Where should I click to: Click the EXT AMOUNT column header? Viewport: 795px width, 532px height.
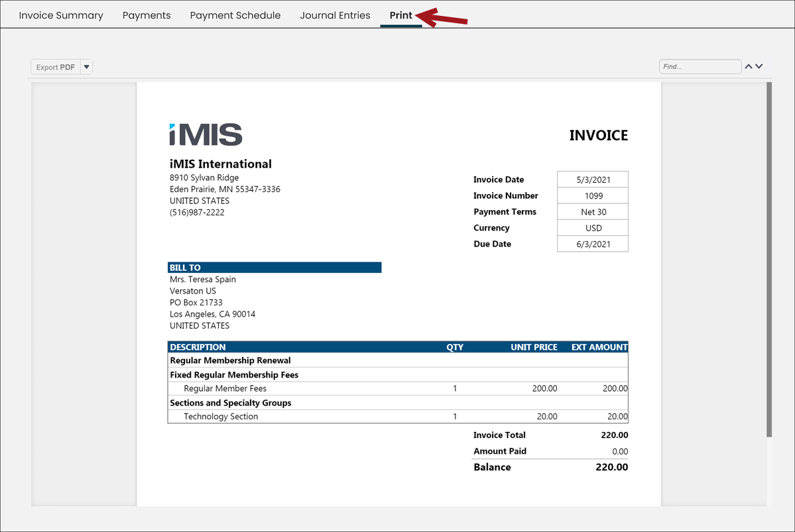point(599,347)
